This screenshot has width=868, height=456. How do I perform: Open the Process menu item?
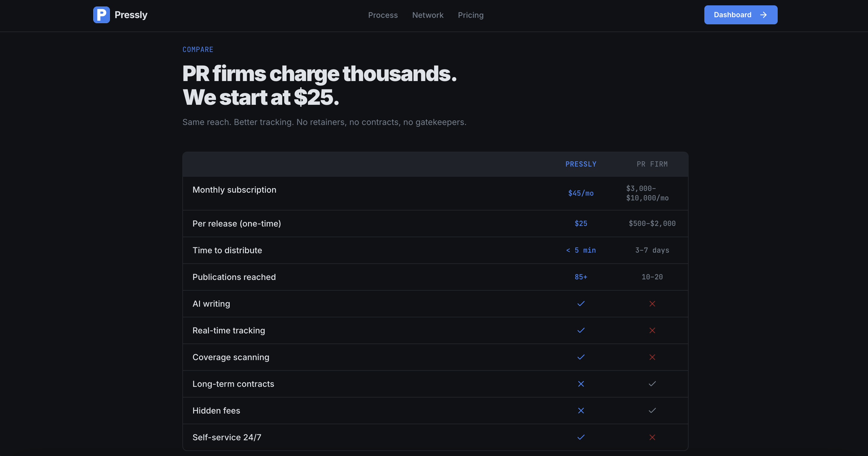[383, 15]
